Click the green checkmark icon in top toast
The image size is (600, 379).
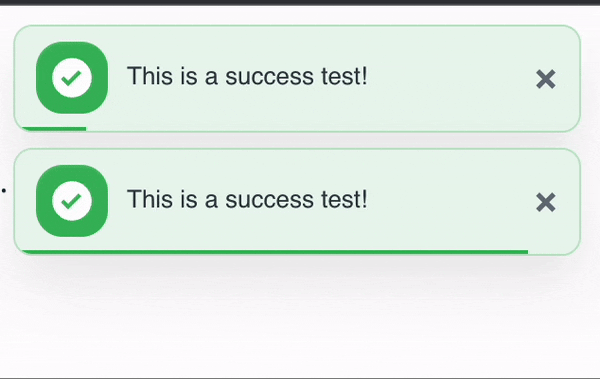(x=72, y=78)
